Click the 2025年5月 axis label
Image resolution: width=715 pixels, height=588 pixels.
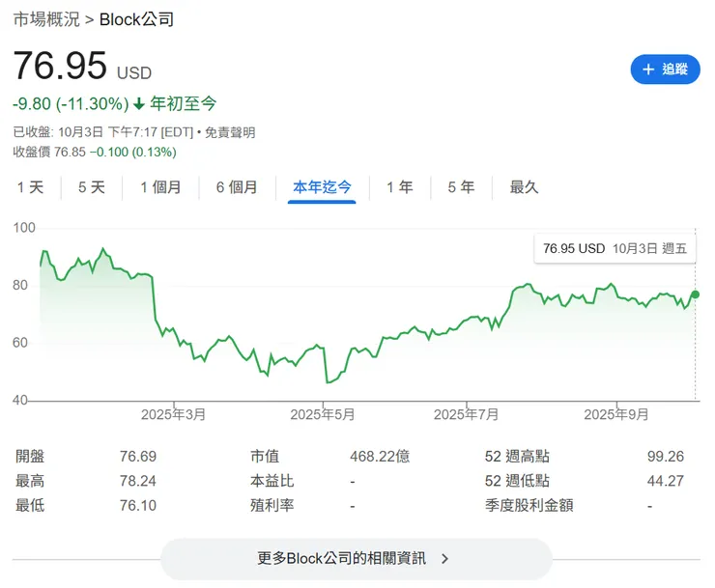323,414
